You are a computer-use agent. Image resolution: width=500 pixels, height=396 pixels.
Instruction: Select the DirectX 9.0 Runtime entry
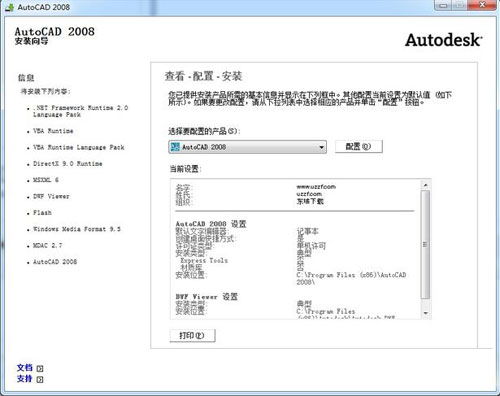[68, 164]
